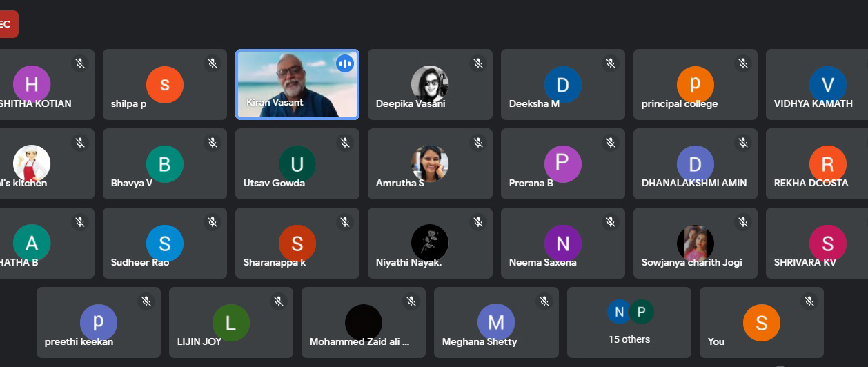
Task: Click the muted mic icon on Neema Saxena's tile
Action: 611,222
